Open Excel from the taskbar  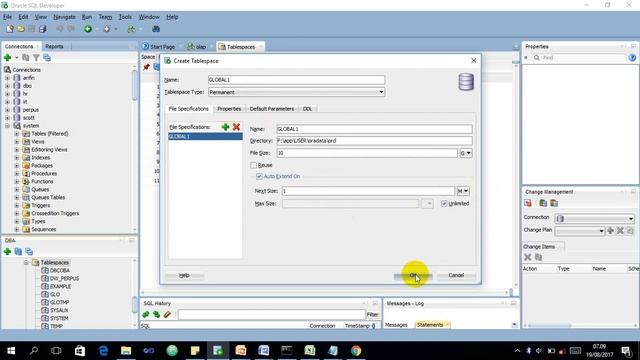310,351
